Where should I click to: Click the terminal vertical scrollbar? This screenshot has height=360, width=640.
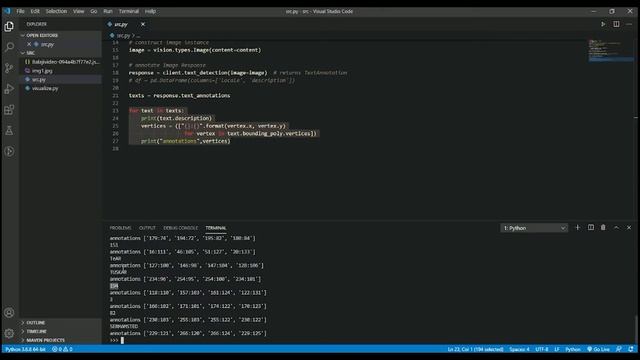pyautogui.click(x=636, y=329)
